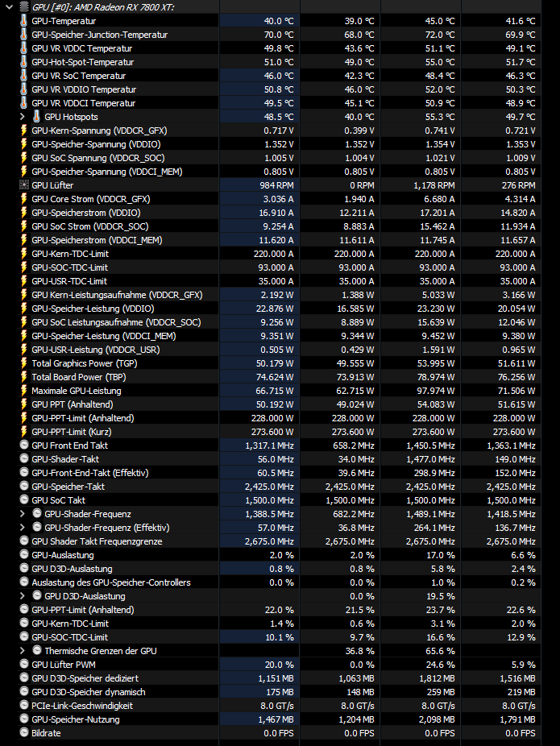The width and height of the screenshot is (560, 746).
Task: Expand the GPU Hotspots row
Action: point(22,117)
